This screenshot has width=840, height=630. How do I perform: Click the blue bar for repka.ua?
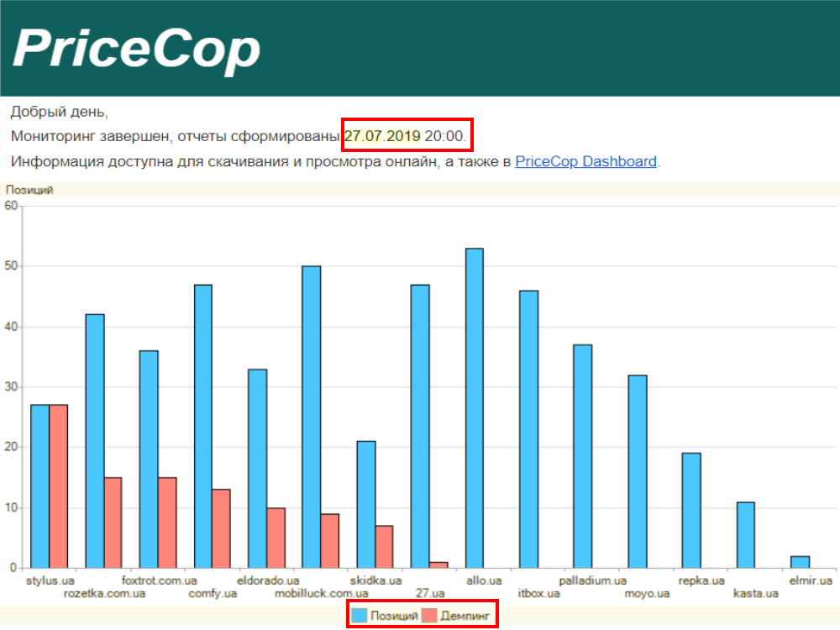(691, 510)
